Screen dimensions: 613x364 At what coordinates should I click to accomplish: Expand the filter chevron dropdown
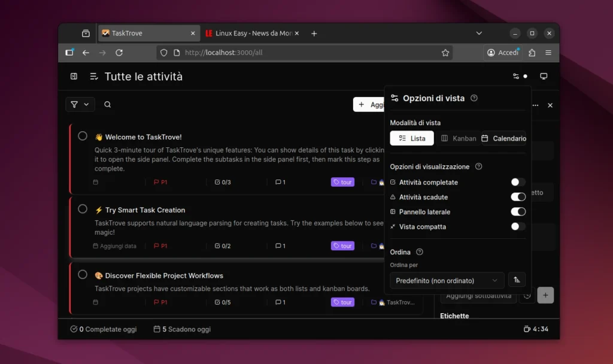pyautogui.click(x=86, y=104)
